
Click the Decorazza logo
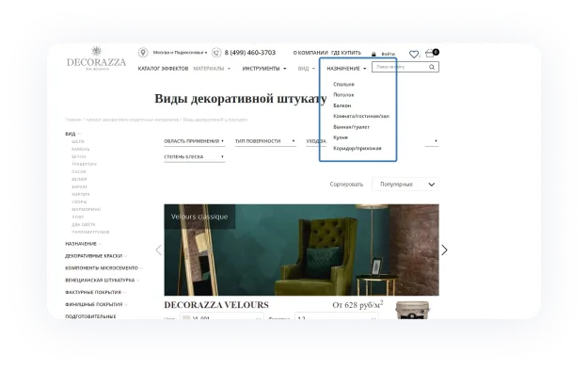(96, 58)
